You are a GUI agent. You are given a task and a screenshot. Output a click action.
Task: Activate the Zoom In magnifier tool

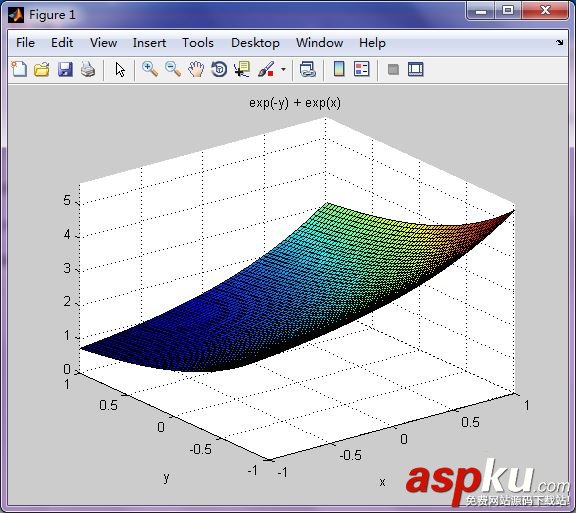coord(150,69)
